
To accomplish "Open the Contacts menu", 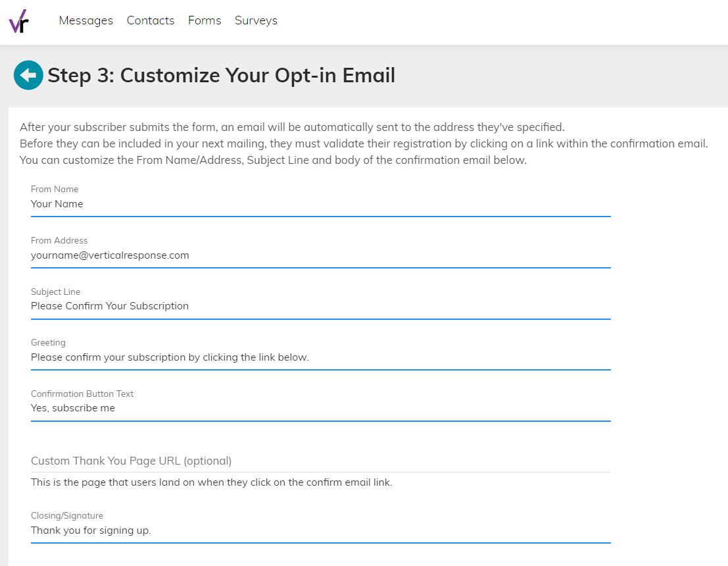I will click(x=151, y=20).
